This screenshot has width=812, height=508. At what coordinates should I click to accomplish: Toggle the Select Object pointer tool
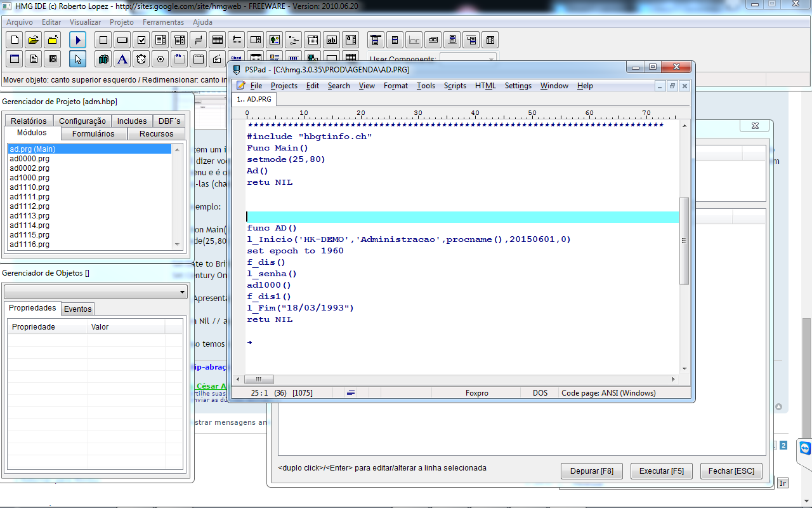click(77, 59)
